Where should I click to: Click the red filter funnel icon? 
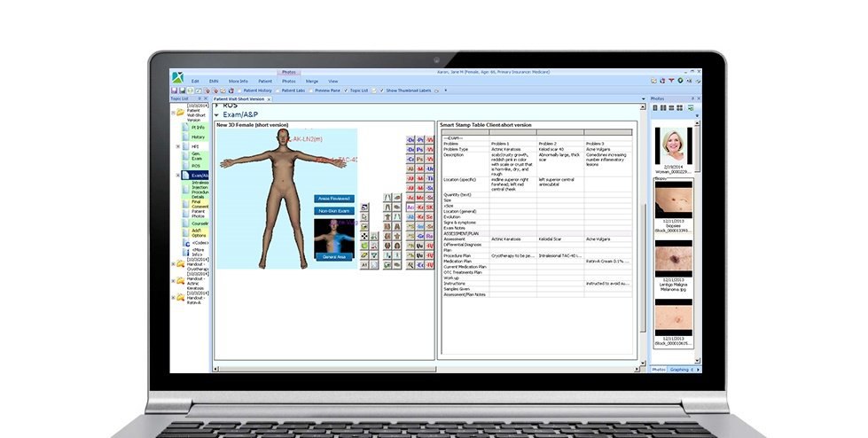pyautogui.click(x=671, y=81)
